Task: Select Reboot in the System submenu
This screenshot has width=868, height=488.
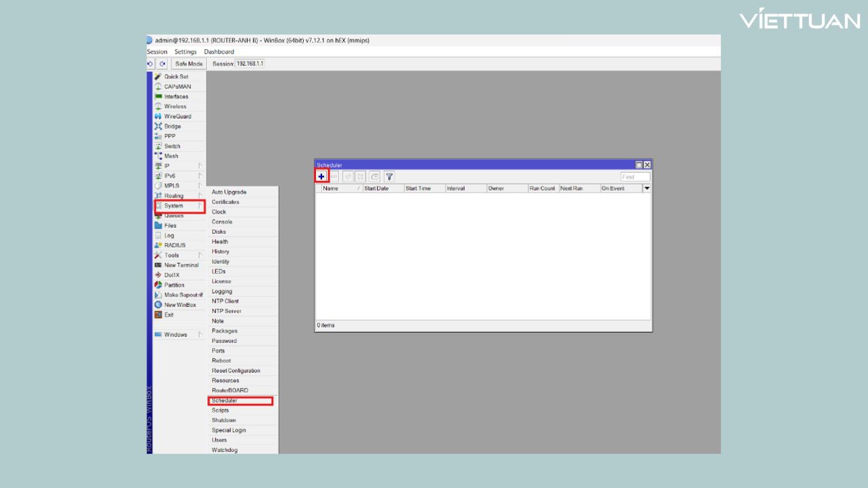Action: pos(221,361)
